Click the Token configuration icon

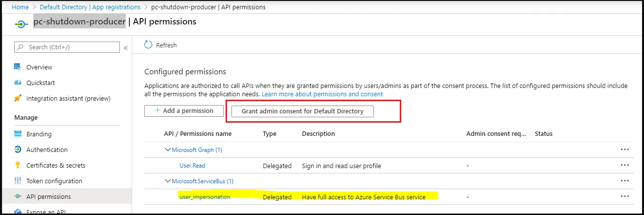pos(18,181)
